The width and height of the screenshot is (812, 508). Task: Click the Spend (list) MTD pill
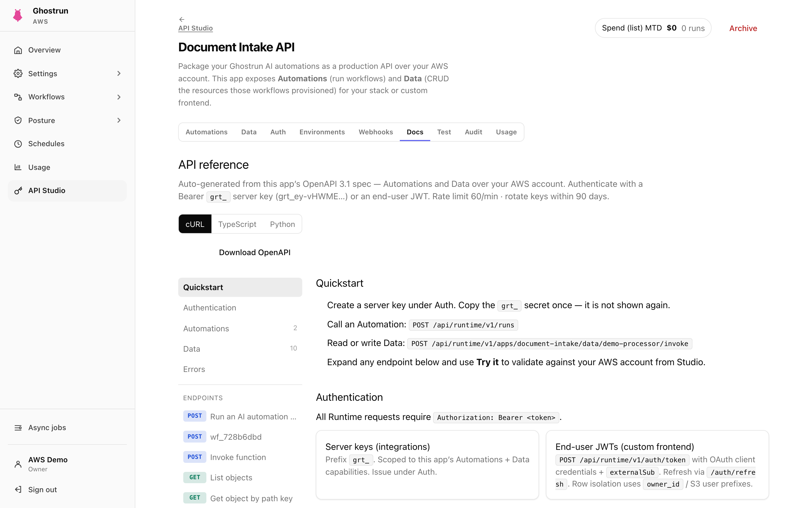click(x=653, y=28)
